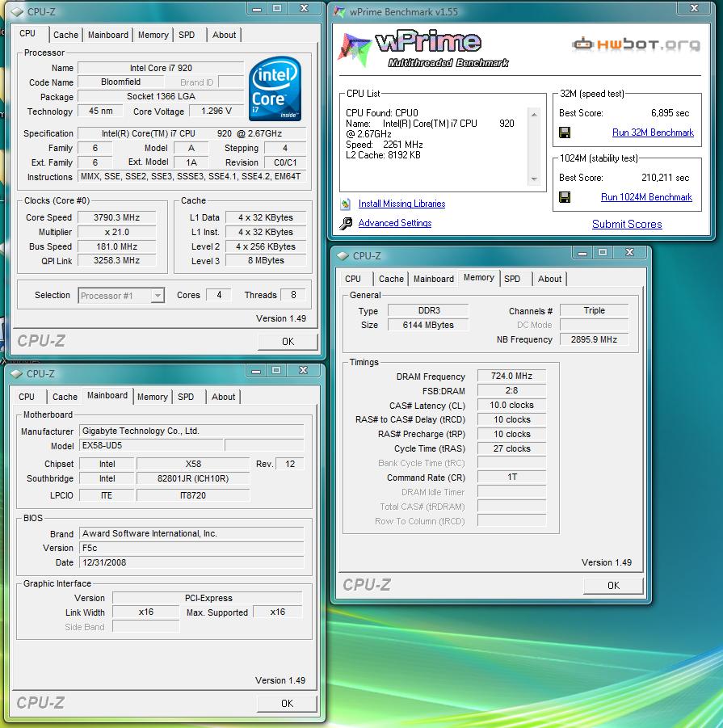Click the Specification string field

(191, 133)
